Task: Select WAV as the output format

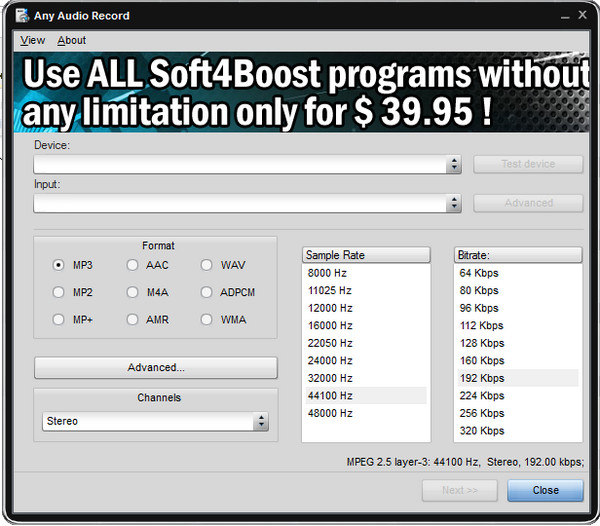Action: (207, 266)
